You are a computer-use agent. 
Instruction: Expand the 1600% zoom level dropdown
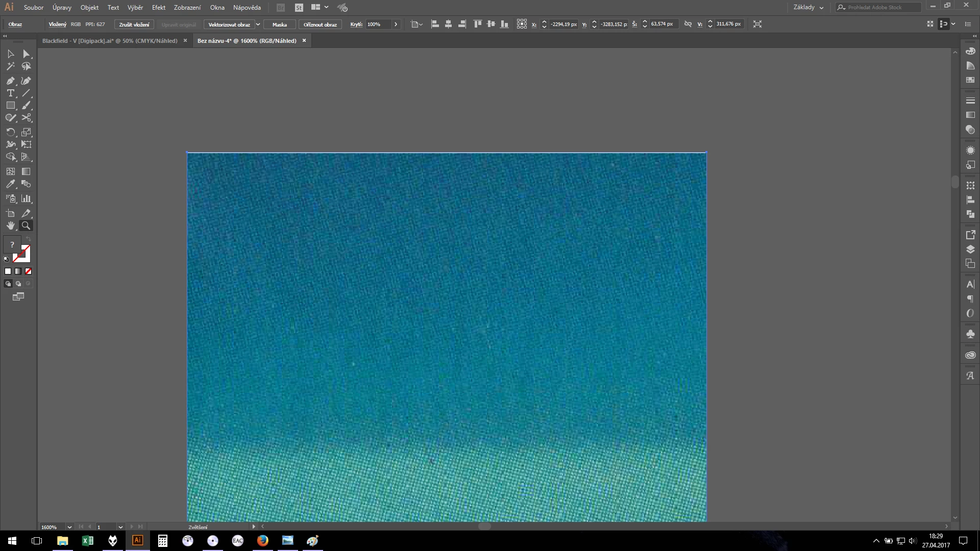pyautogui.click(x=69, y=527)
